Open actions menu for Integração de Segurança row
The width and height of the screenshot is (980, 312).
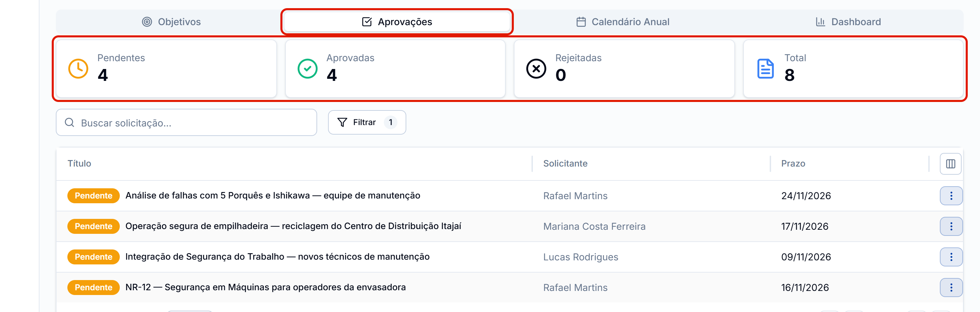951,257
